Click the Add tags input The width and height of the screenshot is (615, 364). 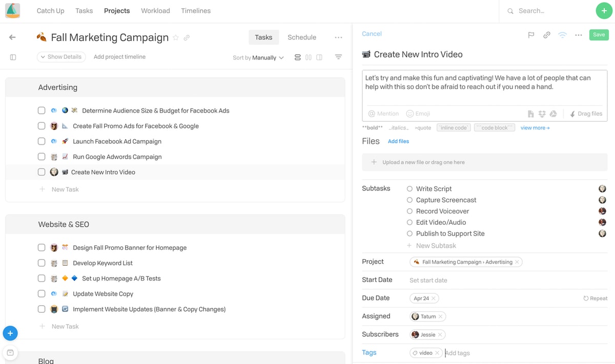tap(458, 353)
